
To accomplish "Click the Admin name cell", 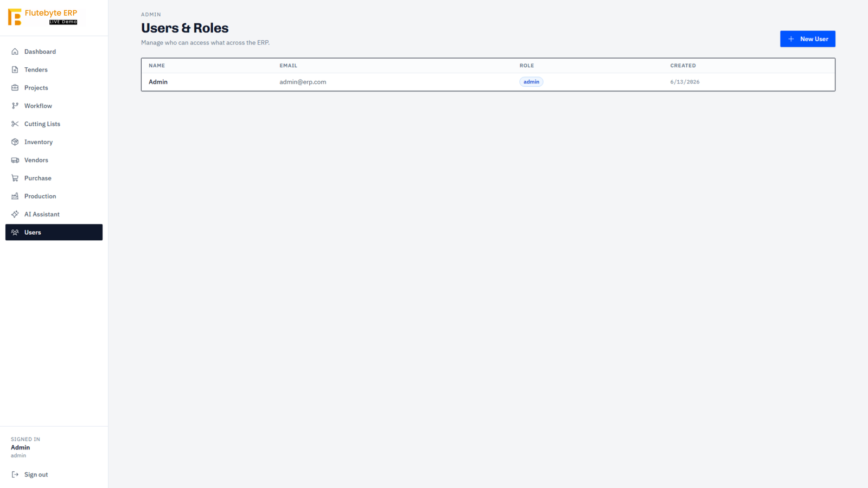I will point(158,82).
